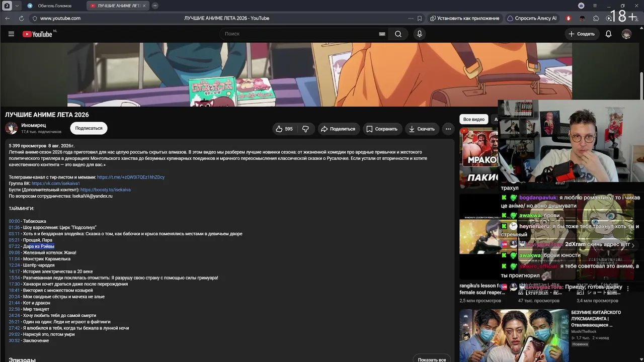The height and width of the screenshot is (362, 644).
Task: Jump to timestamp 21:44 Кот и дракон
Action: pos(14,303)
